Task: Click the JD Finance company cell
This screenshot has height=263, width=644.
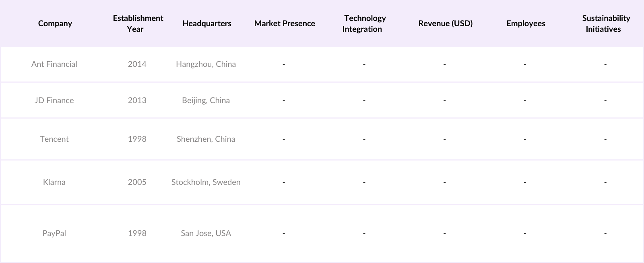Action: pos(54,100)
